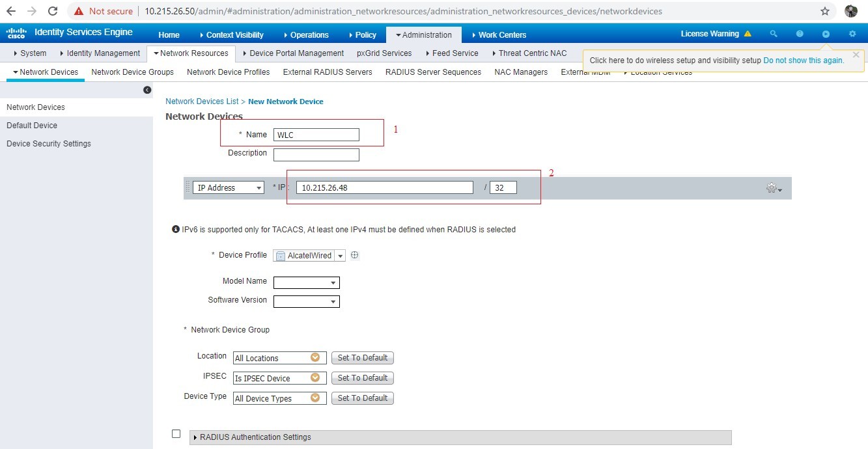Click the play icon in the header
The height and width of the screenshot is (449, 868).
tap(826, 34)
